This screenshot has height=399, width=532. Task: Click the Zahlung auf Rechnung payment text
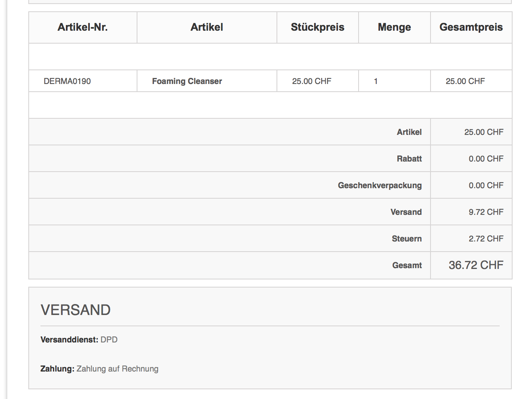117,369
